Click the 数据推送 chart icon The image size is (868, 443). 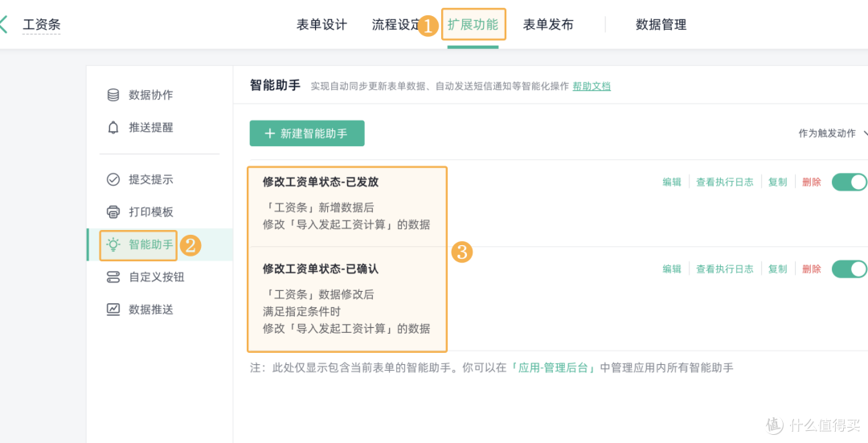coord(113,309)
